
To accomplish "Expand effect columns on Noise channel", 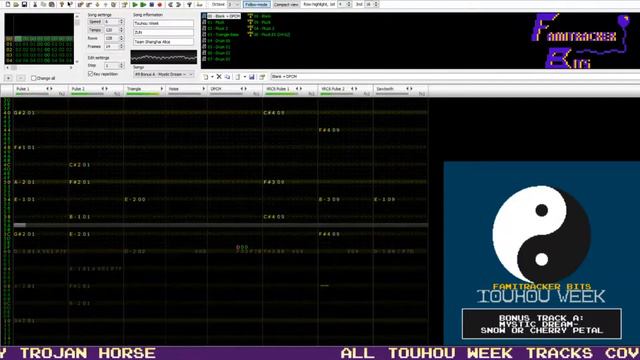I will point(204,89).
